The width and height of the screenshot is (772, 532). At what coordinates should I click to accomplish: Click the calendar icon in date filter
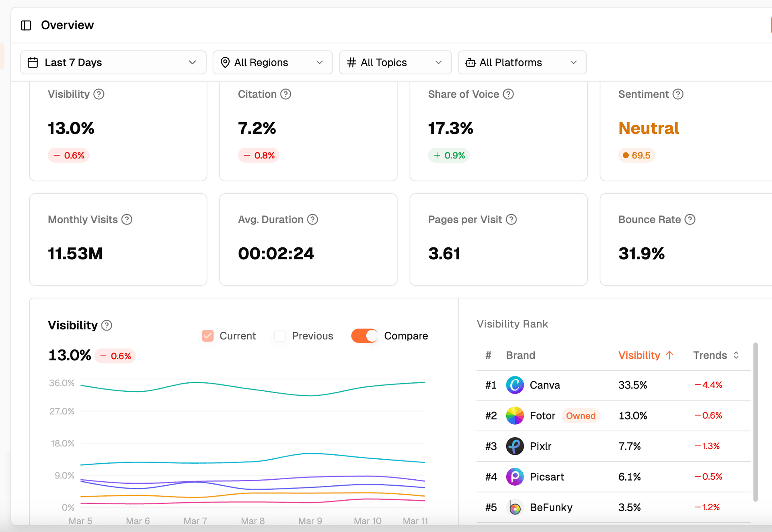point(33,63)
